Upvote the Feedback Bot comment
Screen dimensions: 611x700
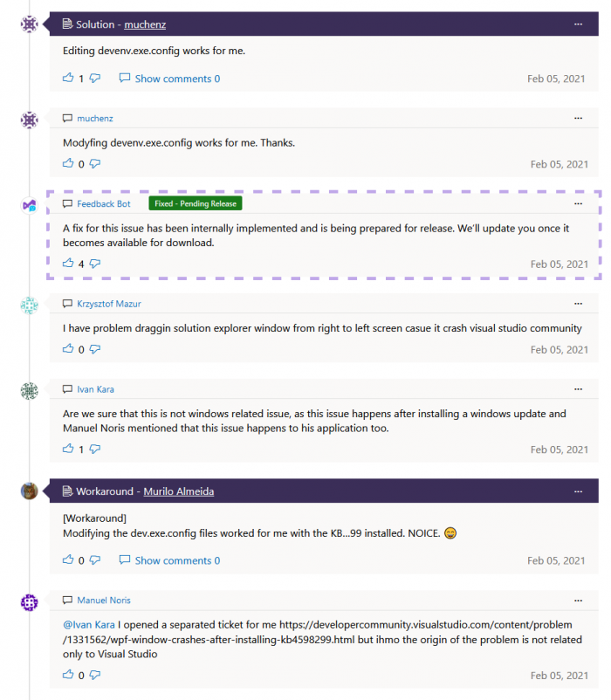point(68,264)
